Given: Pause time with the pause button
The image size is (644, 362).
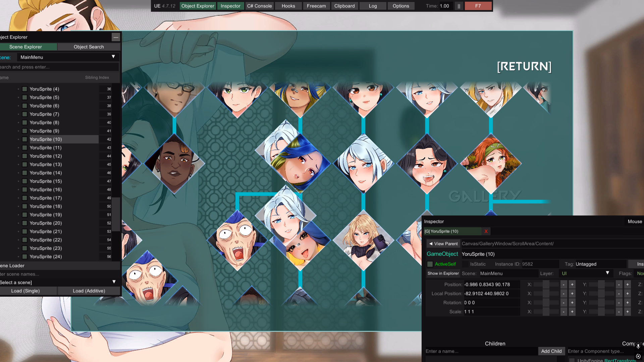Looking at the screenshot, I should (x=459, y=6).
